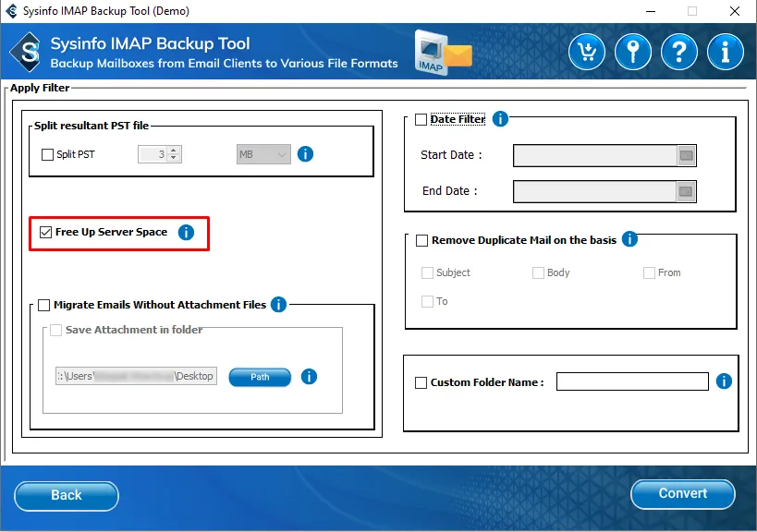Uncheck Free Up Server Space option
Image resolution: width=757 pixels, height=532 pixels.
click(x=46, y=233)
